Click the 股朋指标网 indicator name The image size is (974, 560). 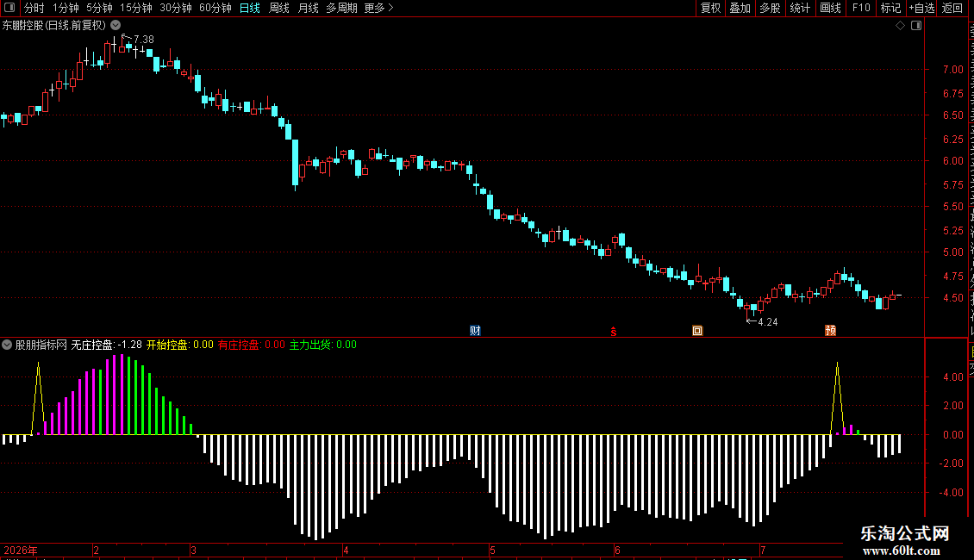(41, 345)
